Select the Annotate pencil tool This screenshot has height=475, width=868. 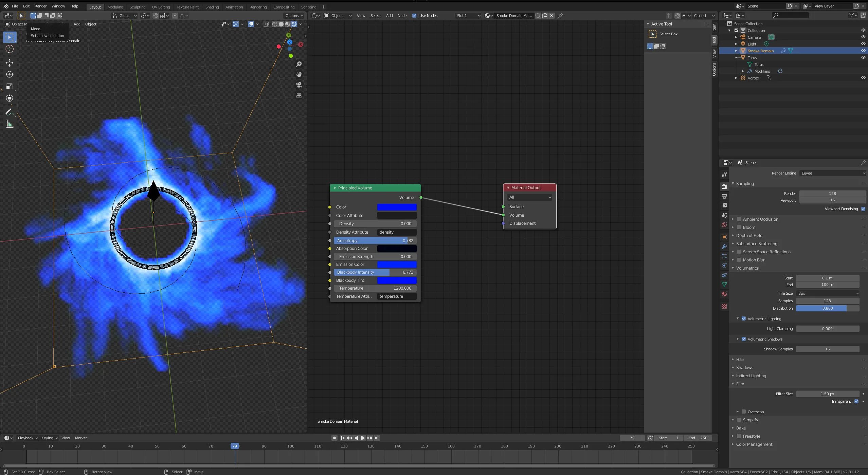(x=9, y=112)
